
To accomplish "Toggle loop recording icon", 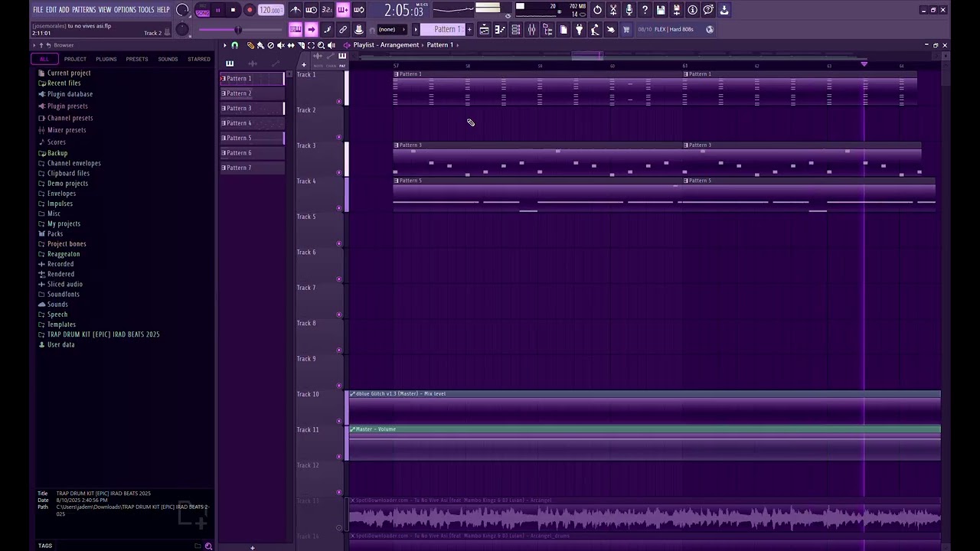I will (x=359, y=10).
